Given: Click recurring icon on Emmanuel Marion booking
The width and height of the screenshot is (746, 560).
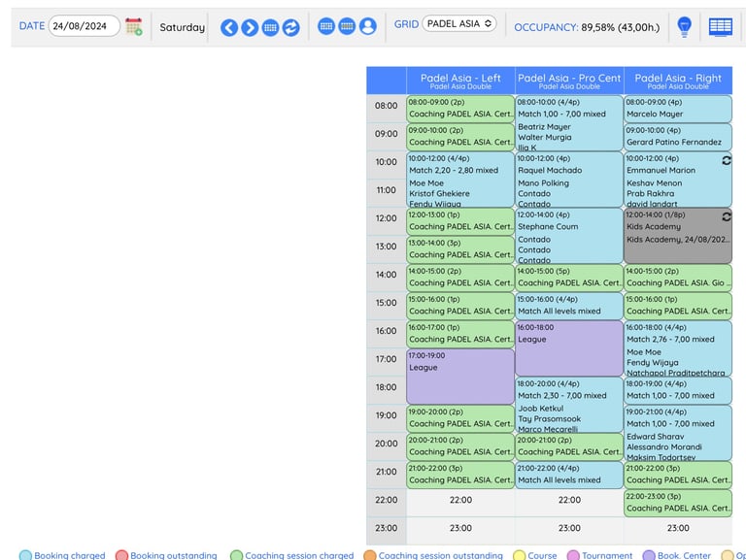Looking at the screenshot, I should pyautogui.click(x=726, y=161).
